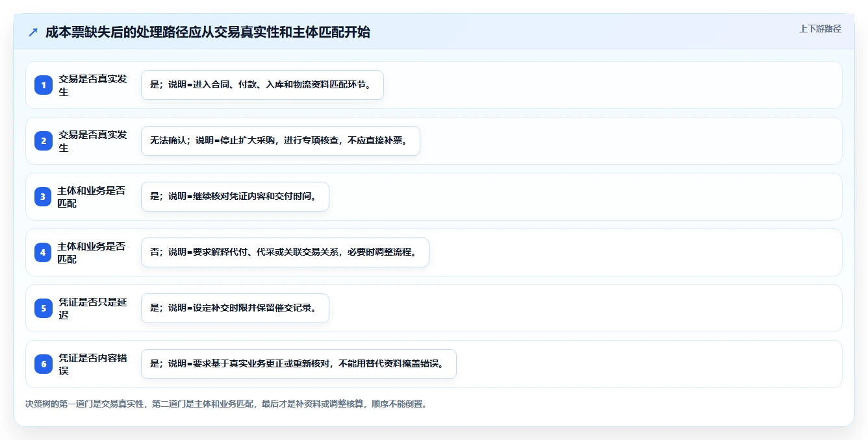Open the 无法确认 停止扩大采购 answer box
Screen dimensions: 868x440
(x=281, y=141)
